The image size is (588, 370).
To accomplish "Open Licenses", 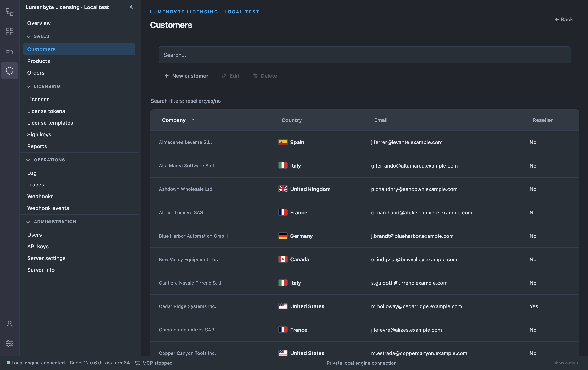I will (79, 99).
